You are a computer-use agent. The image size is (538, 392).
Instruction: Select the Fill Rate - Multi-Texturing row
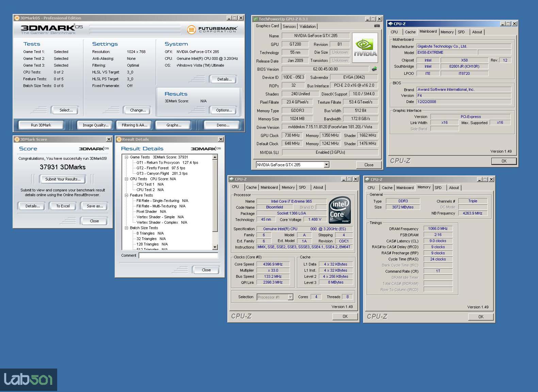pos(161,206)
